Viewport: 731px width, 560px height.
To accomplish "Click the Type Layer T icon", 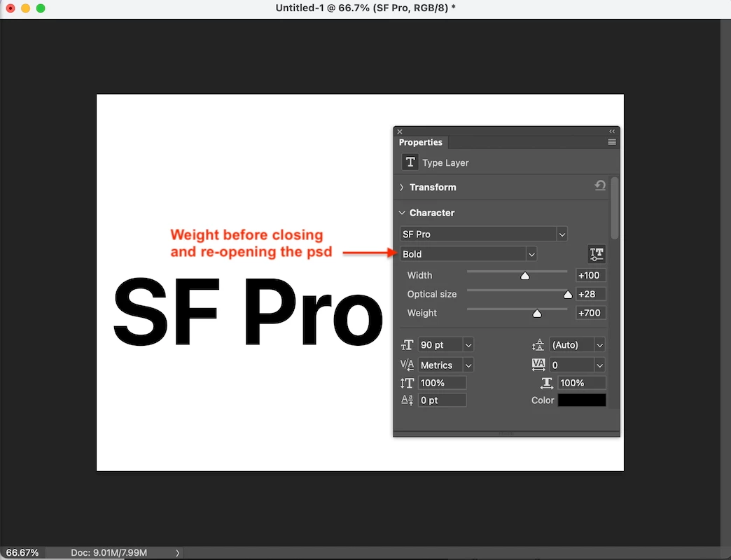I will pyautogui.click(x=410, y=162).
